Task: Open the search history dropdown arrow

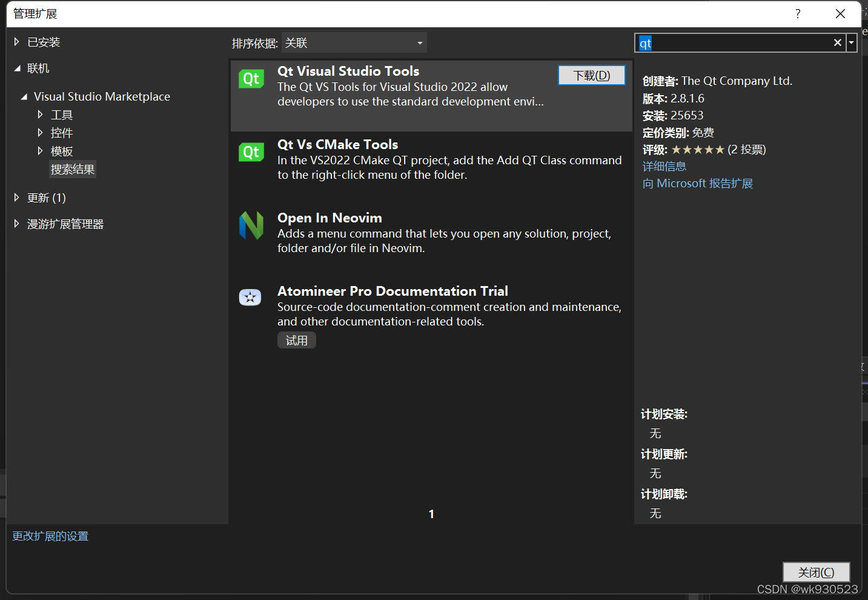Action: pos(851,42)
